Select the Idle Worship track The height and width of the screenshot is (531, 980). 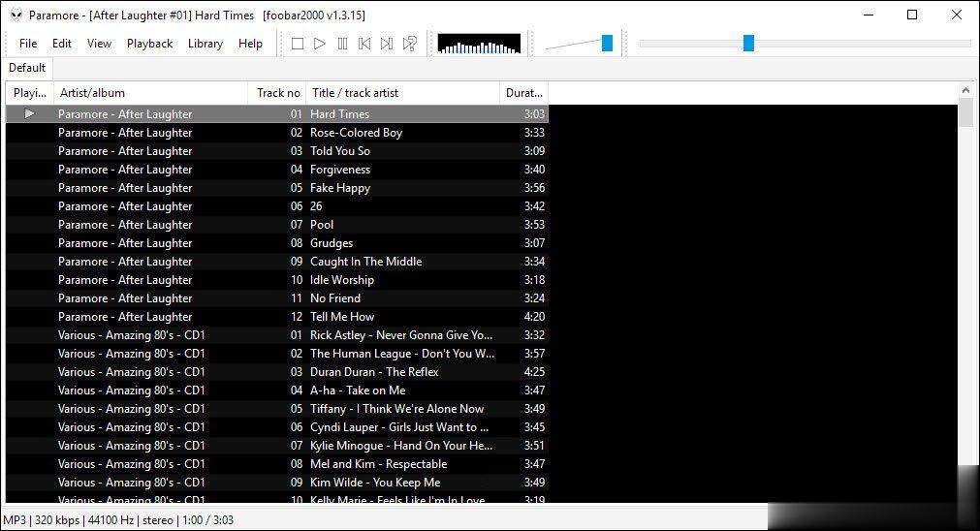[277, 280]
